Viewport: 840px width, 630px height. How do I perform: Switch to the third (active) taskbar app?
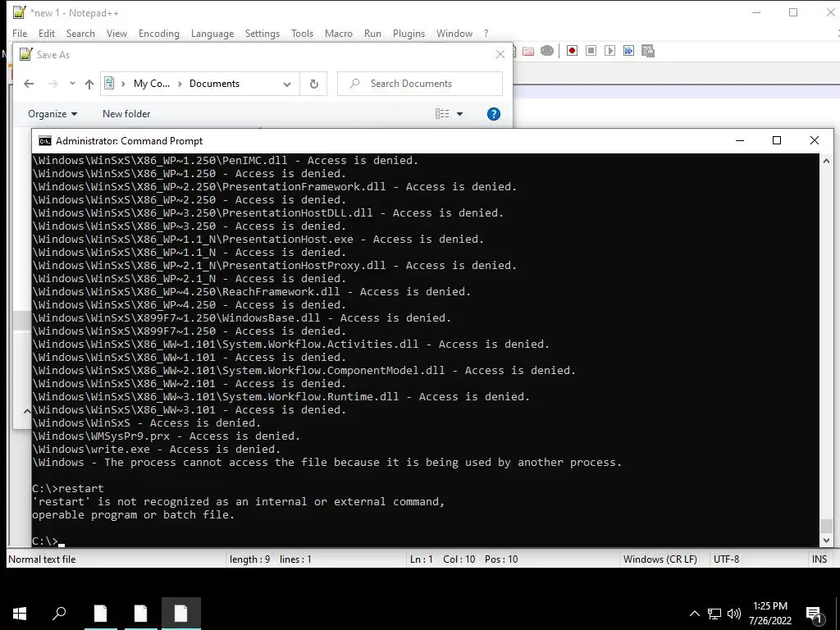pos(180,614)
